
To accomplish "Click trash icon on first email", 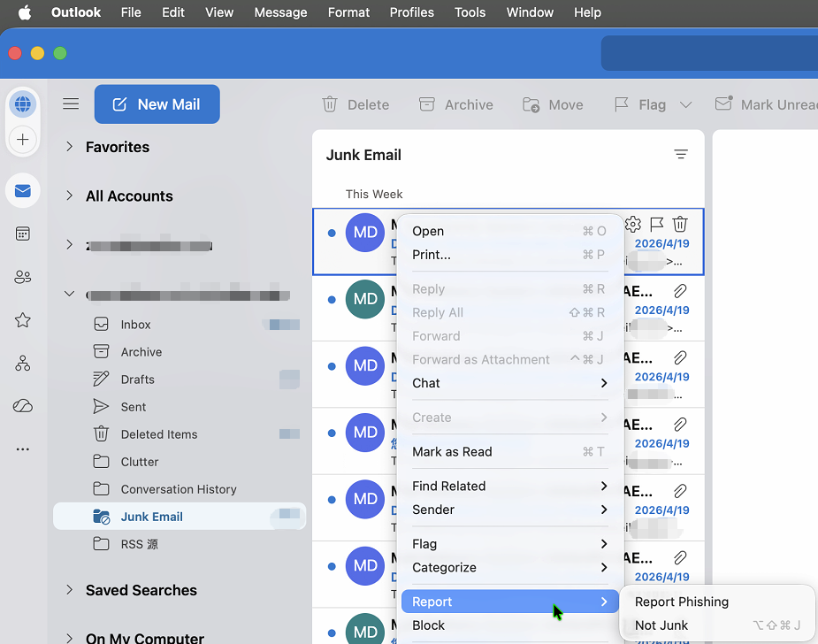I will [x=680, y=225].
